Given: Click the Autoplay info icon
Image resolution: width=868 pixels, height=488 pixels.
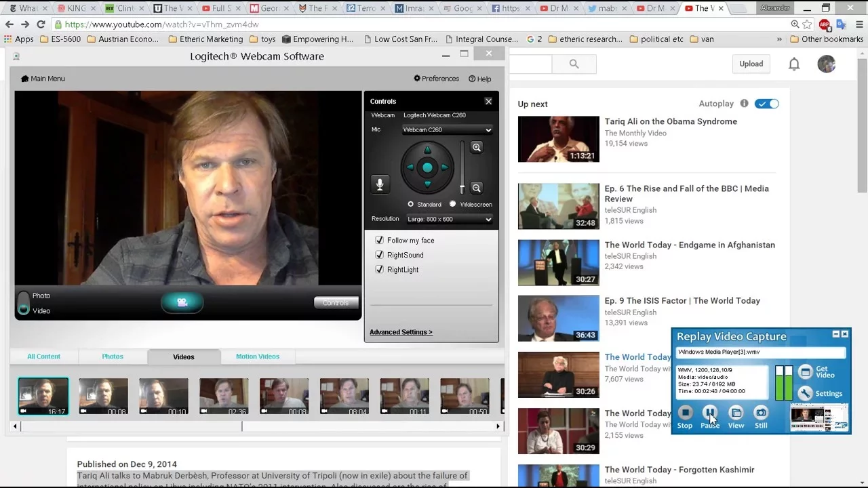Looking at the screenshot, I should coord(744,104).
